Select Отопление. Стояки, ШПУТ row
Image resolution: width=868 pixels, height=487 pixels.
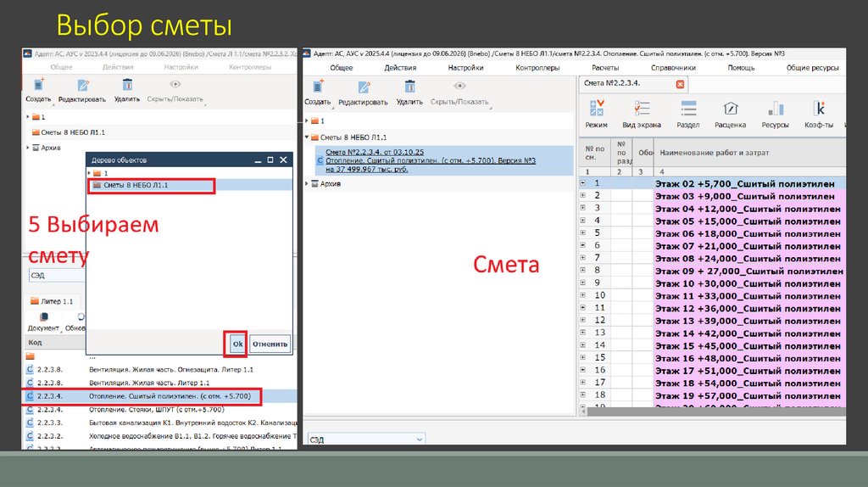[x=160, y=410]
